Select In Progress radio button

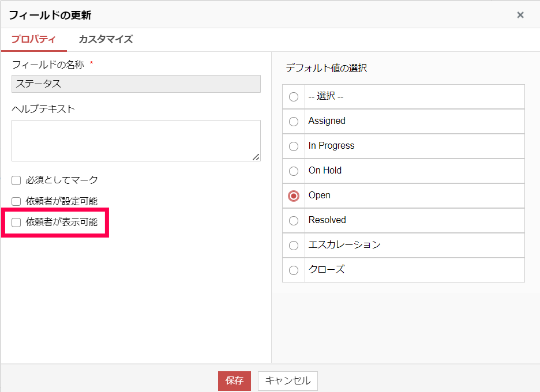[x=294, y=146]
